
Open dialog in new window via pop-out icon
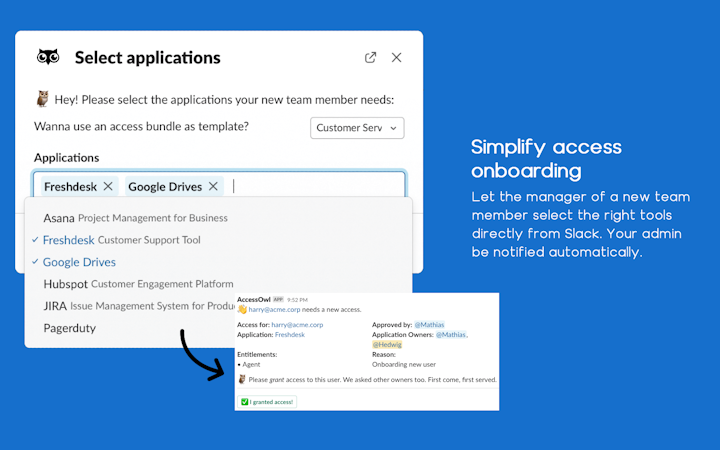pyautogui.click(x=370, y=57)
